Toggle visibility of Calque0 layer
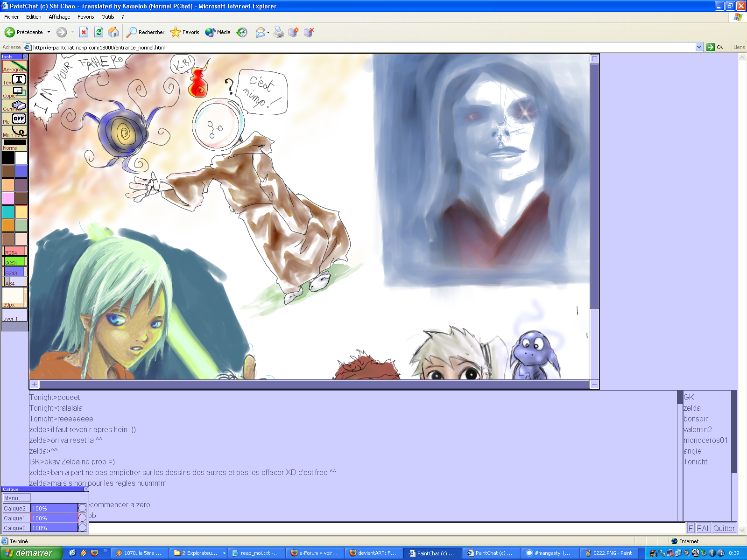Screen dimensions: 747x560 click(x=82, y=528)
